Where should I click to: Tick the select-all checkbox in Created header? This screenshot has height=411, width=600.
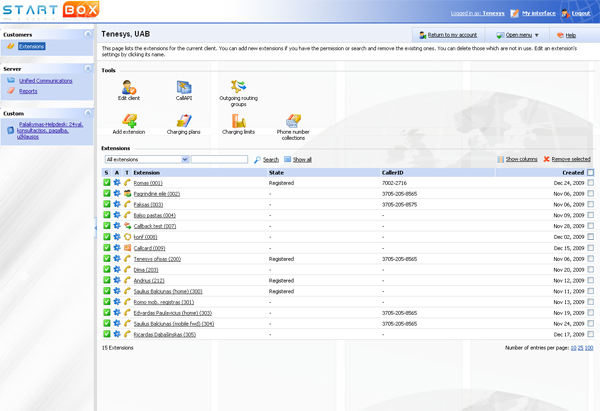590,173
